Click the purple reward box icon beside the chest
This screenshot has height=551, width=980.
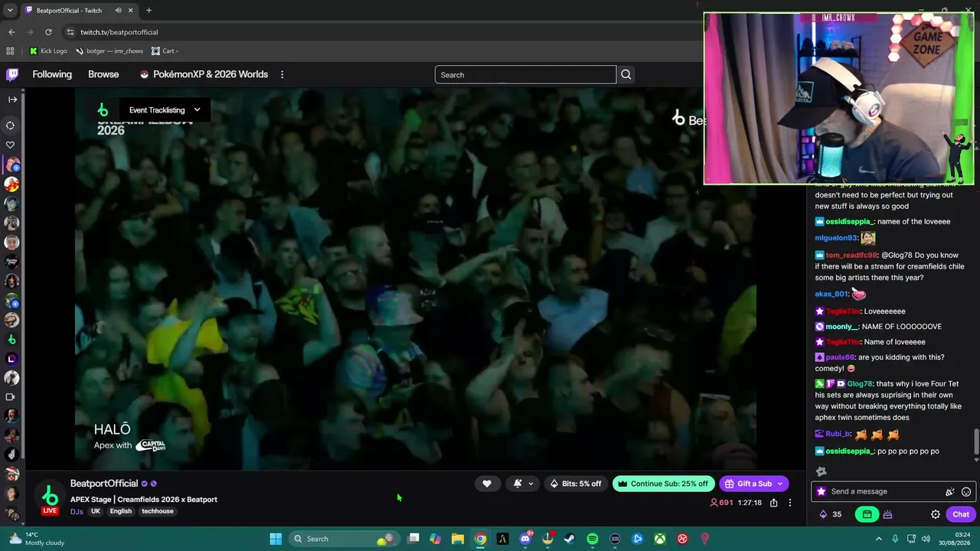point(888,514)
